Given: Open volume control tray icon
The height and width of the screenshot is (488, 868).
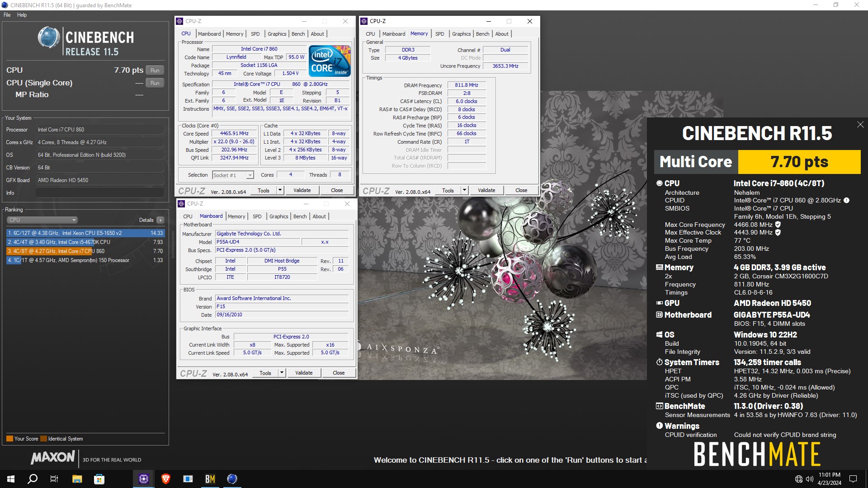Looking at the screenshot, I should coord(810,479).
